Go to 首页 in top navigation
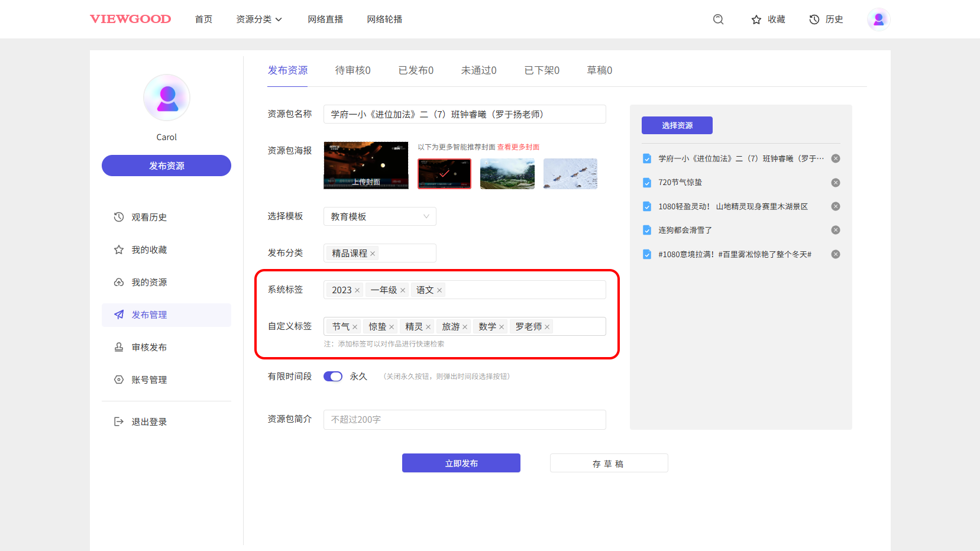The width and height of the screenshot is (980, 551). pos(203,20)
